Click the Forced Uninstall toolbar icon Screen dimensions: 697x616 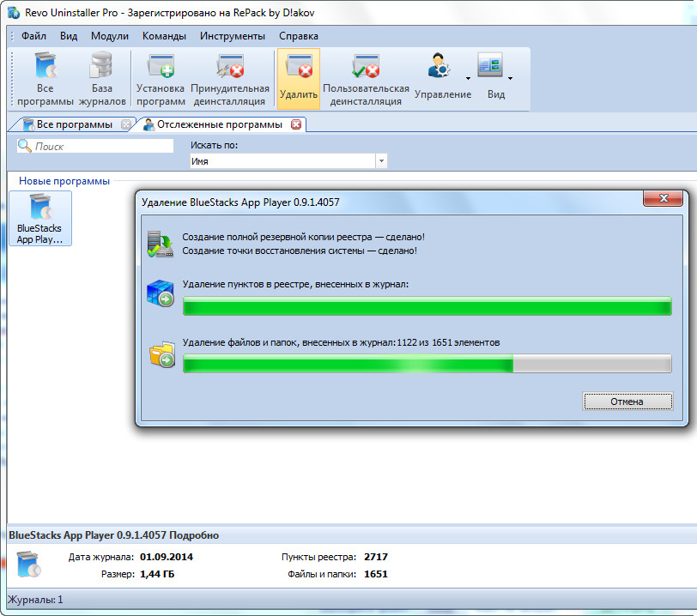pyautogui.click(x=229, y=78)
